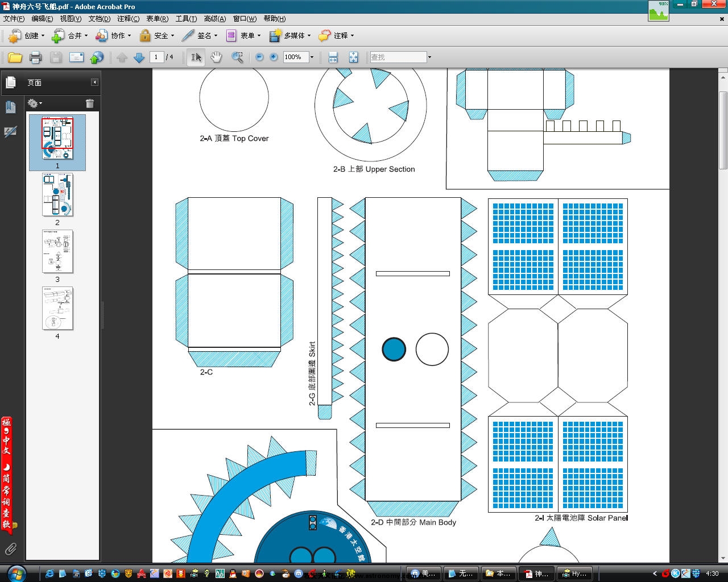Click the save floppy disk icon
The width and height of the screenshot is (728, 582).
point(56,57)
